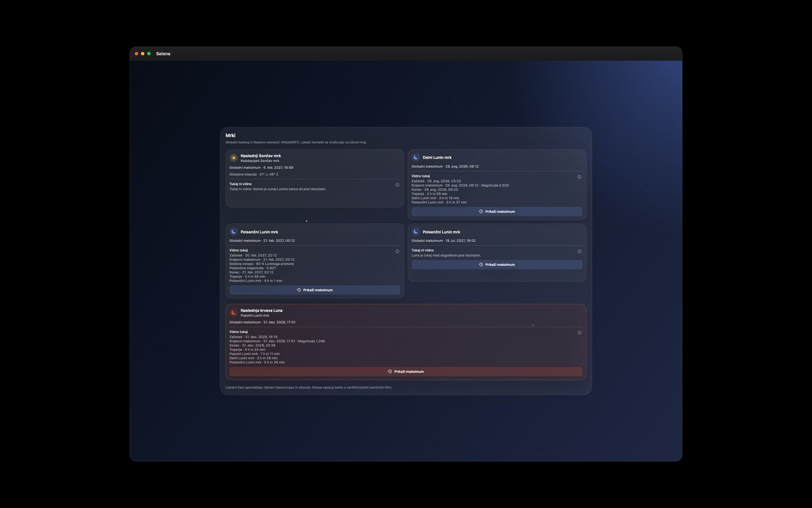Viewport: 812px width, 508px height.
Task: Click 'Trajanje · 2 h in 59 min'
Action: pyautogui.click(x=429, y=194)
